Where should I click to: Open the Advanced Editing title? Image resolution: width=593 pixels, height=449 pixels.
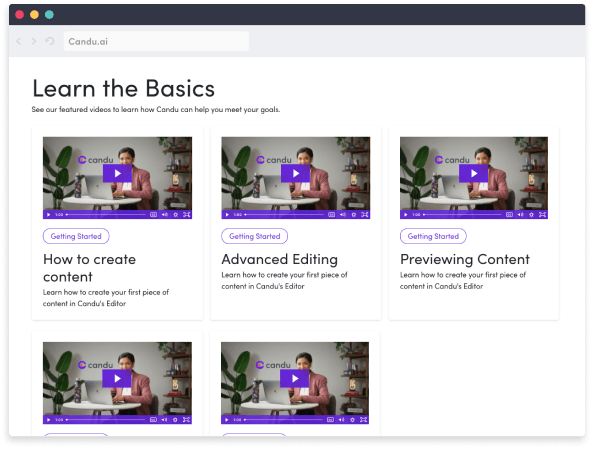pyautogui.click(x=279, y=259)
